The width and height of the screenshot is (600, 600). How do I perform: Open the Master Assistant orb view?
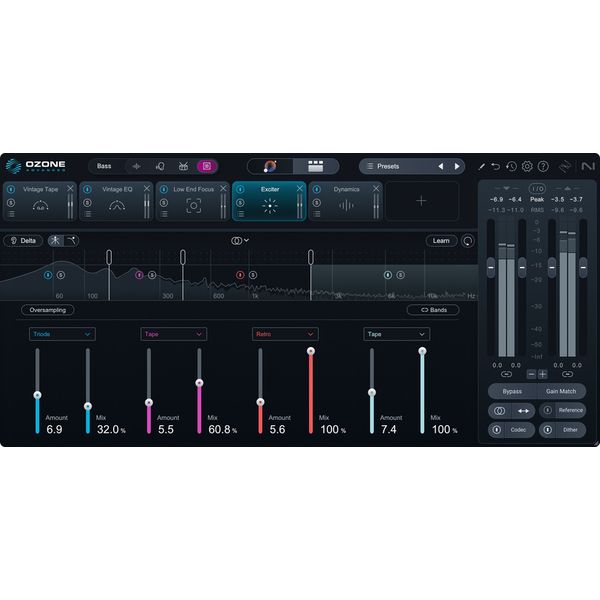[x=270, y=166]
